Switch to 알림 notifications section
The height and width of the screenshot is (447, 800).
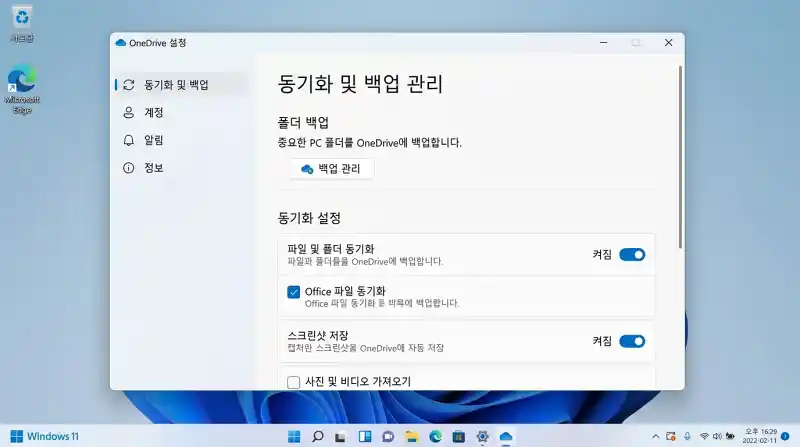(181, 140)
